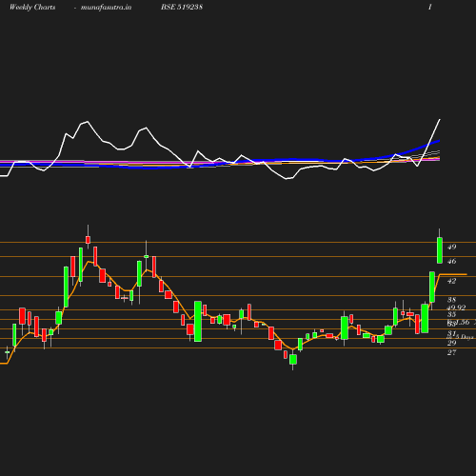Select the 27 price level label
This screenshot has width=476, height=476.
(x=451, y=352)
